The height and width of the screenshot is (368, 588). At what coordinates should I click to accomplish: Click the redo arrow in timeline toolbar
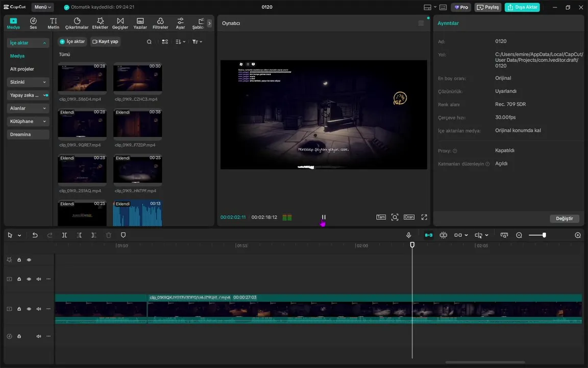50,235
